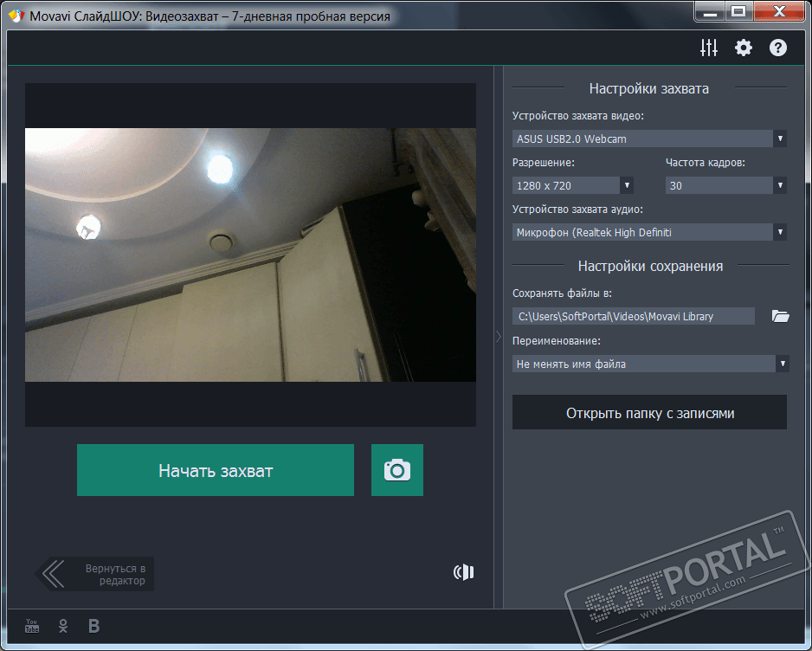Open the Odnoklassniki icon in bottom bar
Image resolution: width=812 pixels, height=651 pixels.
63,626
